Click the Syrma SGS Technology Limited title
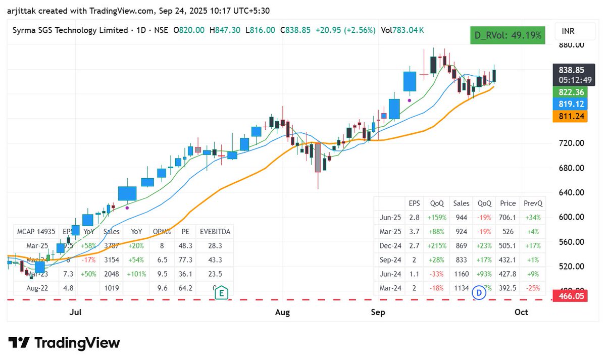Viewport: 606px width, 364px height. coord(70,30)
